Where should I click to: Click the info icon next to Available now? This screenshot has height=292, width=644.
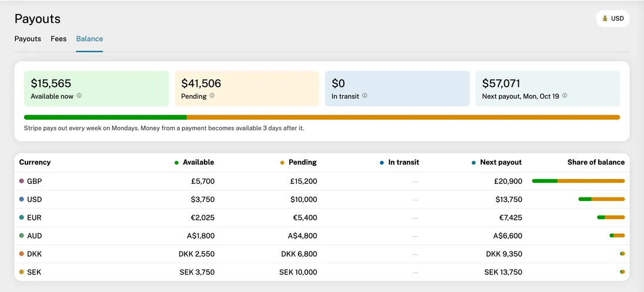click(x=79, y=96)
